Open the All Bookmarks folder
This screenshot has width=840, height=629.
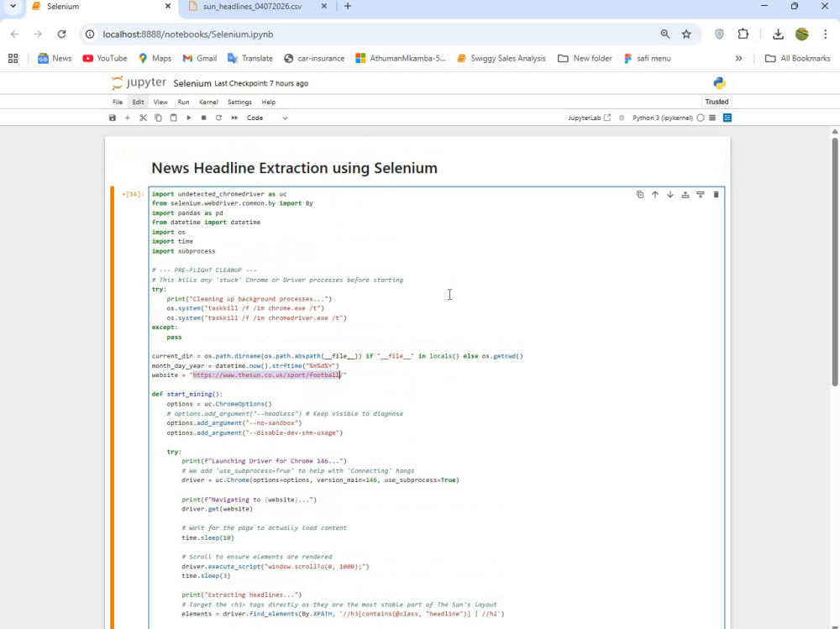[798, 59]
